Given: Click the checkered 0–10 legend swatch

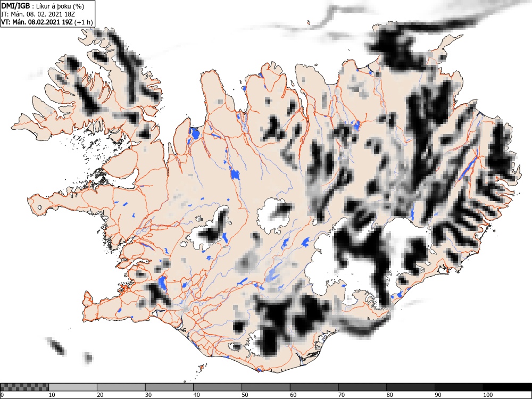Looking at the screenshot, I should click(x=25, y=387).
